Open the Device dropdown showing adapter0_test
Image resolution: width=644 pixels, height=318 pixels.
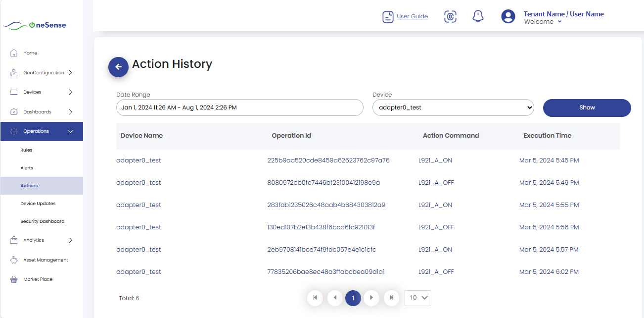453,107
